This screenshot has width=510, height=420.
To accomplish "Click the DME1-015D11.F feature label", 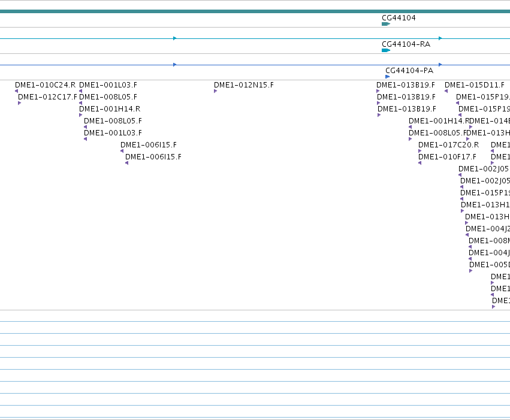I will click(x=474, y=85).
